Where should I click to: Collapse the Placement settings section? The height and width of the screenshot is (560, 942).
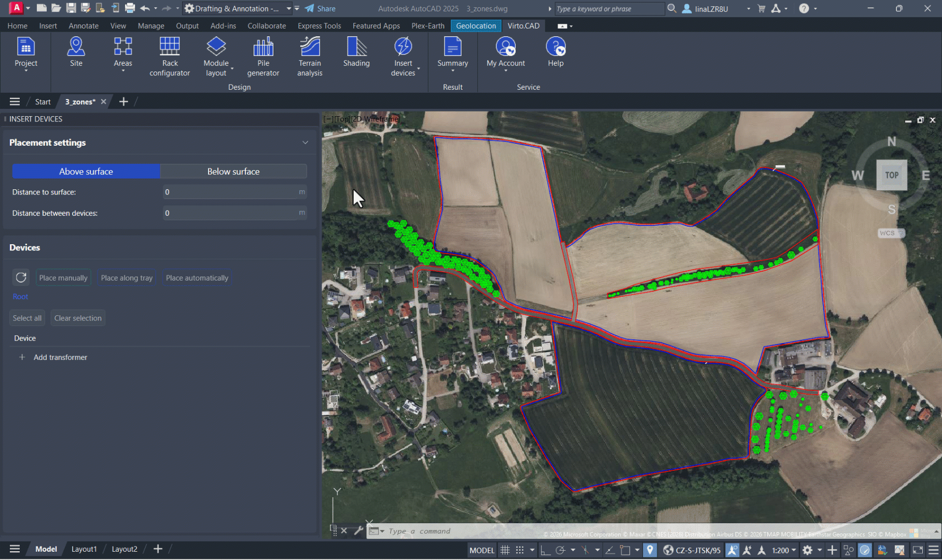(x=305, y=143)
